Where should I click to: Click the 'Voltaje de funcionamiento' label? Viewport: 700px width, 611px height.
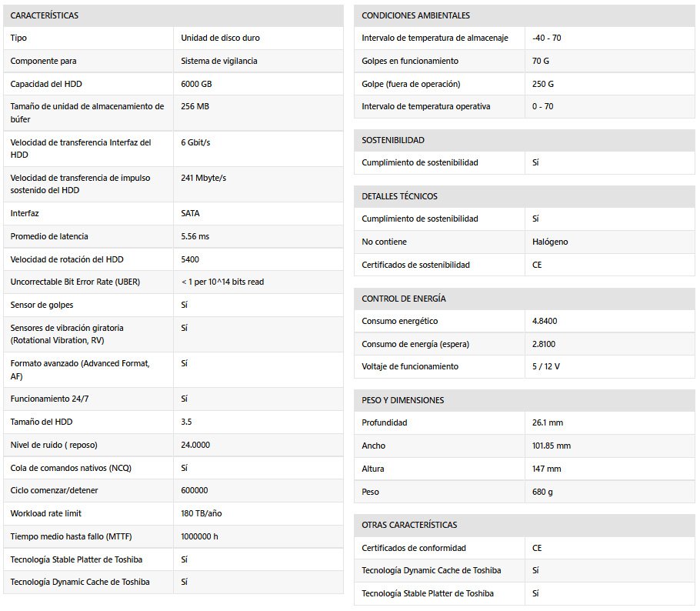409,366
